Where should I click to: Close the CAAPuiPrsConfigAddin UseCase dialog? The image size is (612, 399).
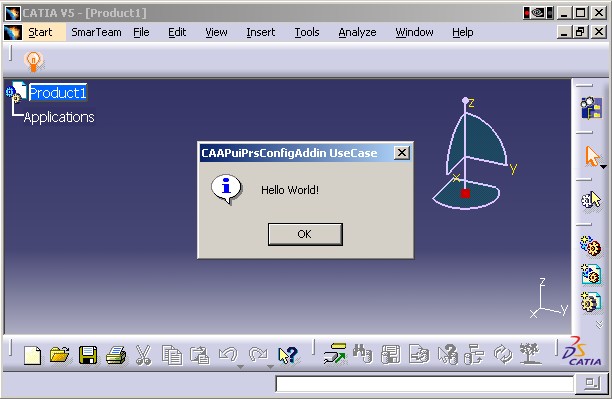(402, 153)
